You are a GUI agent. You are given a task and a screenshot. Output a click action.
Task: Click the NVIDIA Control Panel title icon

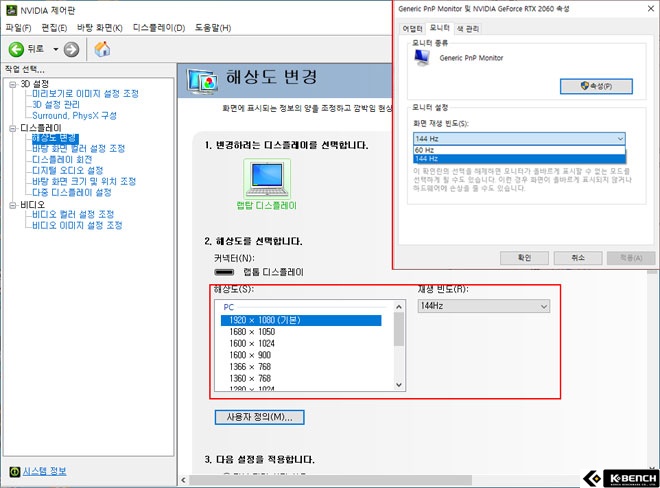(x=11, y=10)
